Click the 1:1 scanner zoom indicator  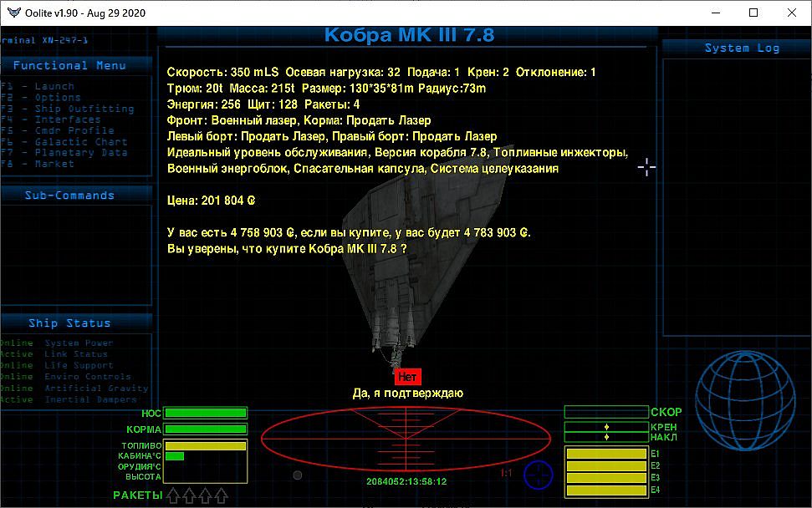[x=506, y=474]
